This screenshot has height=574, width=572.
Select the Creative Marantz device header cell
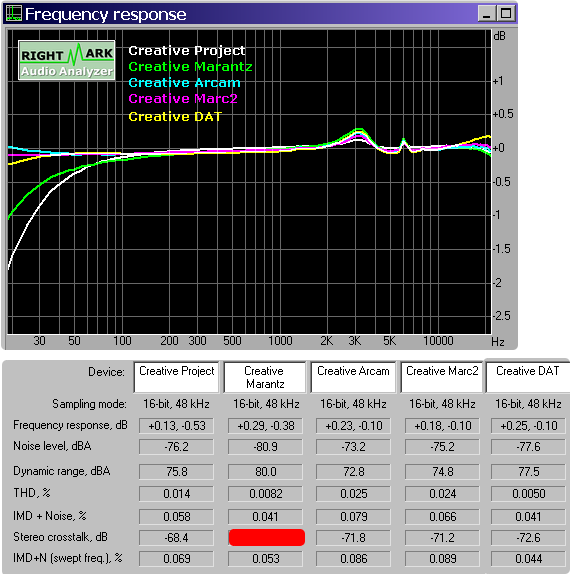[x=265, y=377]
